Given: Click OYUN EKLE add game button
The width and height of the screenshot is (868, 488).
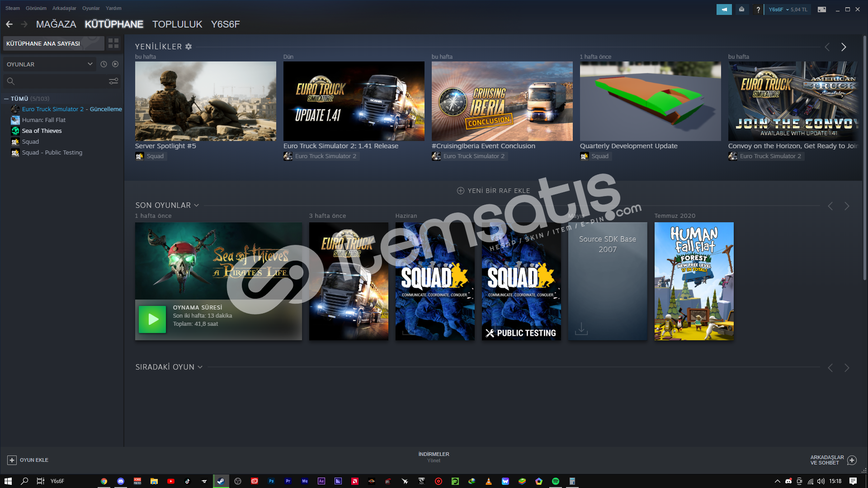Looking at the screenshot, I should tap(28, 460).
